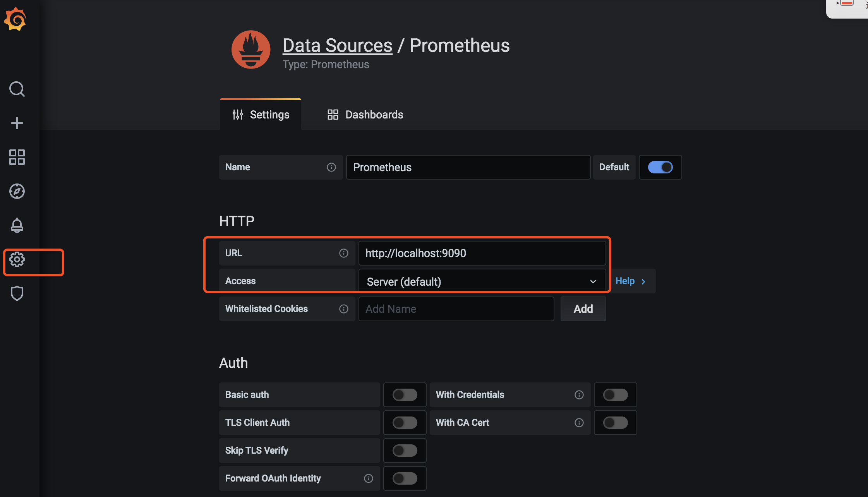Enable the With Credentials switch
This screenshot has height=497, width=868.
616,395
